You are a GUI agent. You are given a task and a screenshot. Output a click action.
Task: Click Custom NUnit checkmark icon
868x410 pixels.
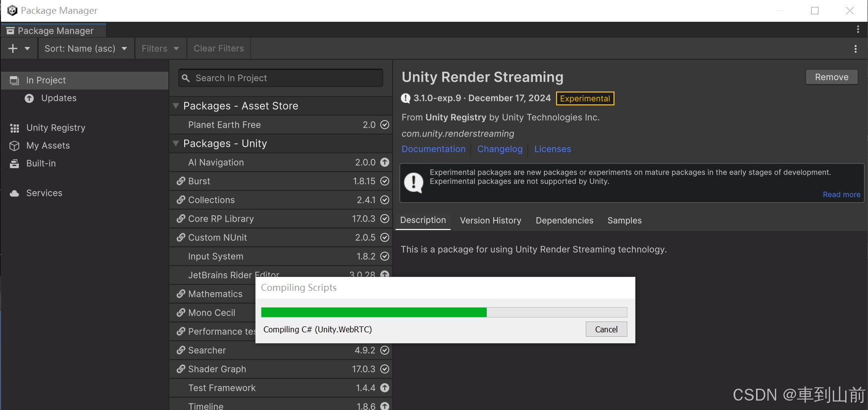click(385, 237)
